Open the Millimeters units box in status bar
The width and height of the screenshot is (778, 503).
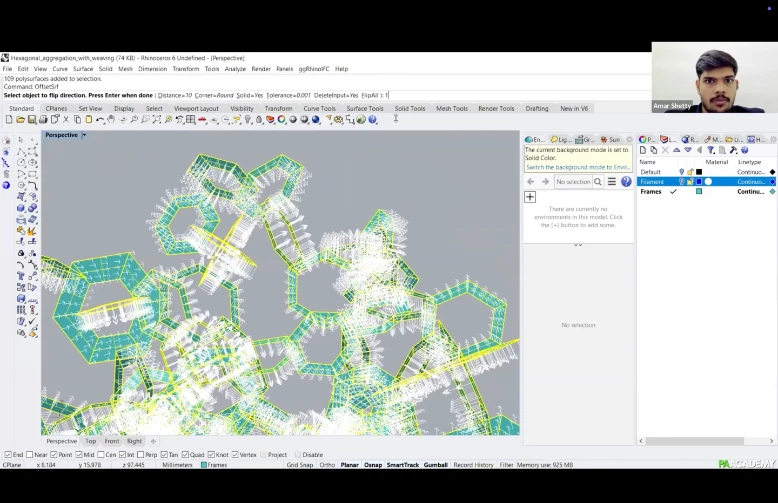176,465
